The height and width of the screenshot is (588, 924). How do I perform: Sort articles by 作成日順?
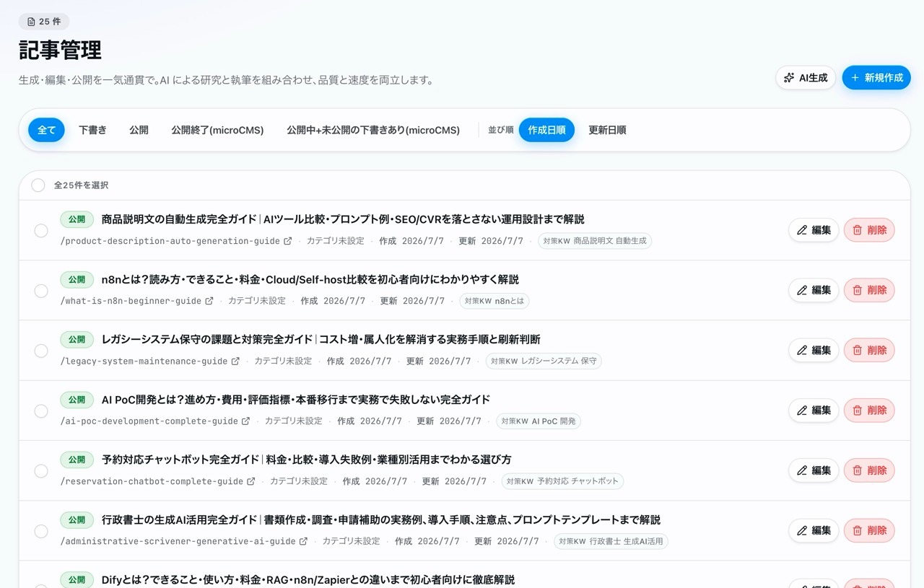546,130
